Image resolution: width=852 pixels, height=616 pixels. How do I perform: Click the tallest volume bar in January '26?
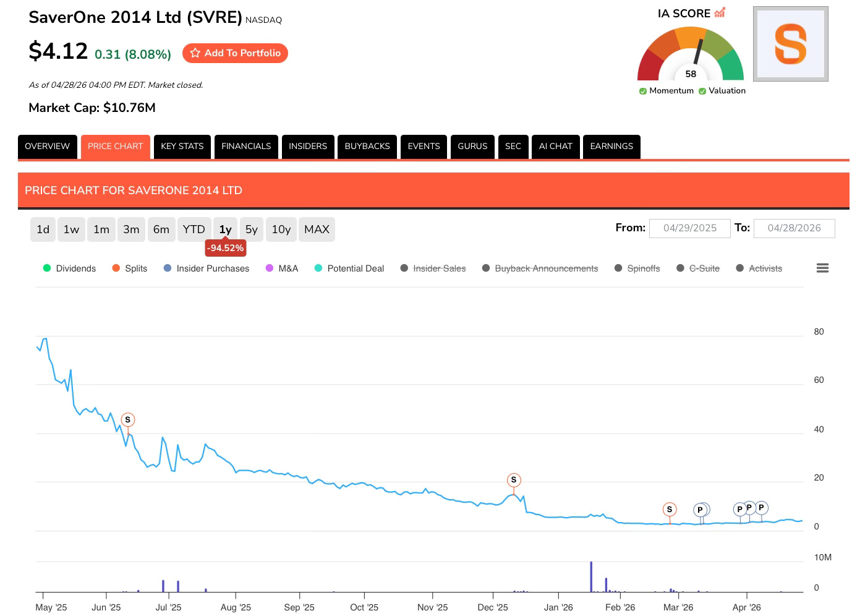pos(591,576)
